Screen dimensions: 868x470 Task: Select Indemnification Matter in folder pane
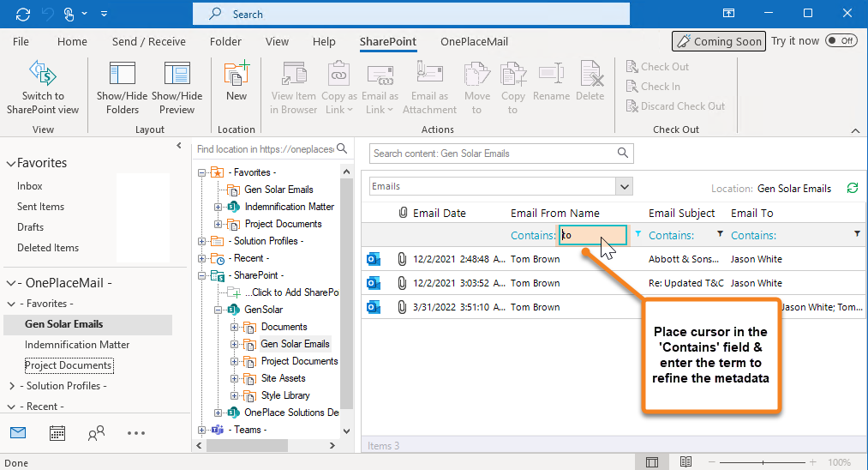click(77, 345)
